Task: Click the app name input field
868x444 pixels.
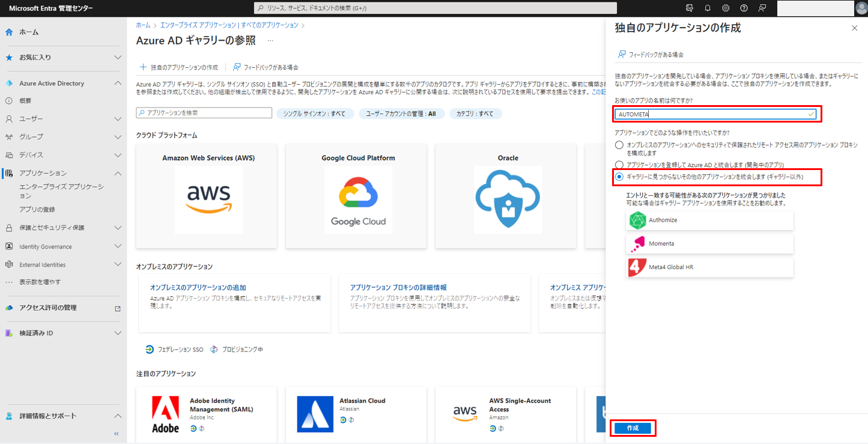Action: [715, 114]
